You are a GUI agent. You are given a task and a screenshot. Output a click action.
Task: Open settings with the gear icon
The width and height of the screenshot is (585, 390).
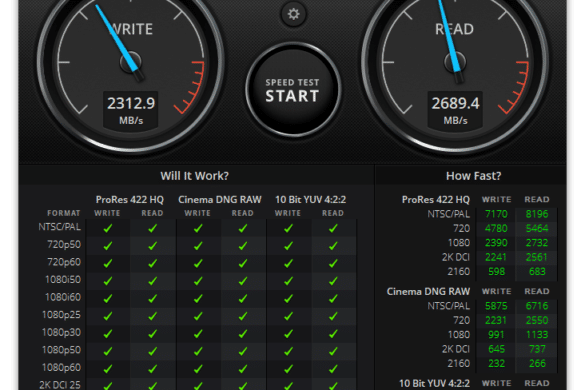(293, 14)
